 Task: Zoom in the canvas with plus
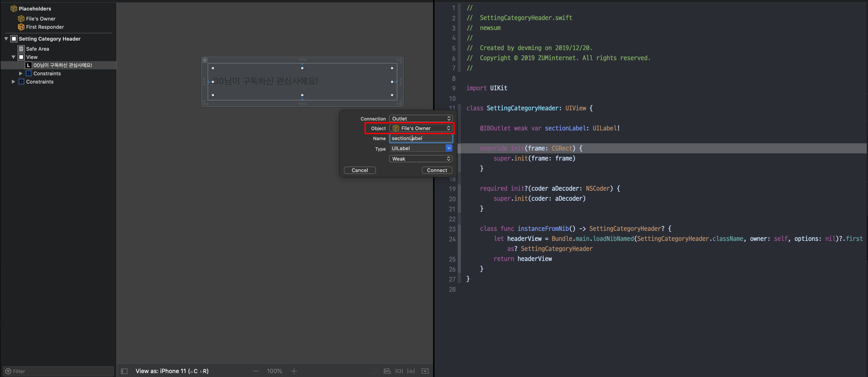click(x=294, y=371)
